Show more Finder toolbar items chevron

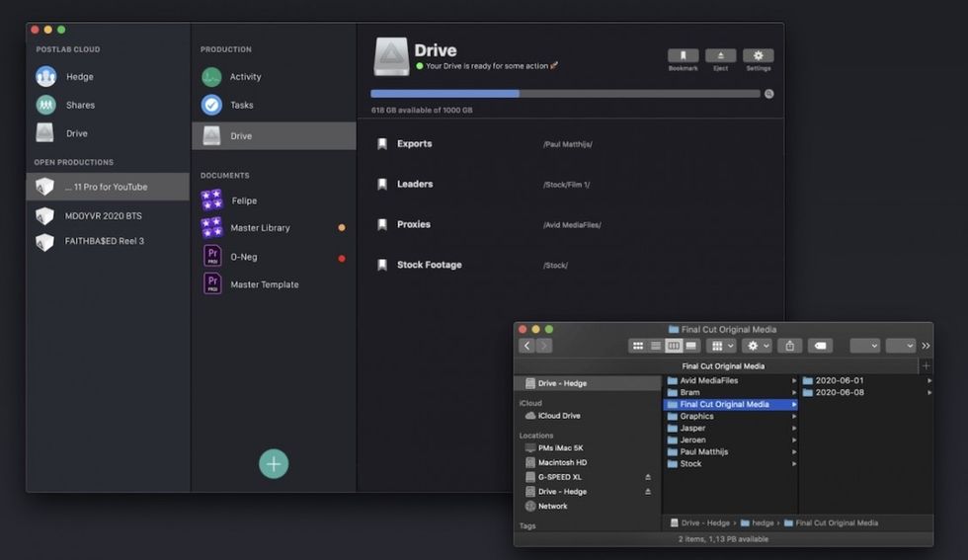[x=926, y=346]
